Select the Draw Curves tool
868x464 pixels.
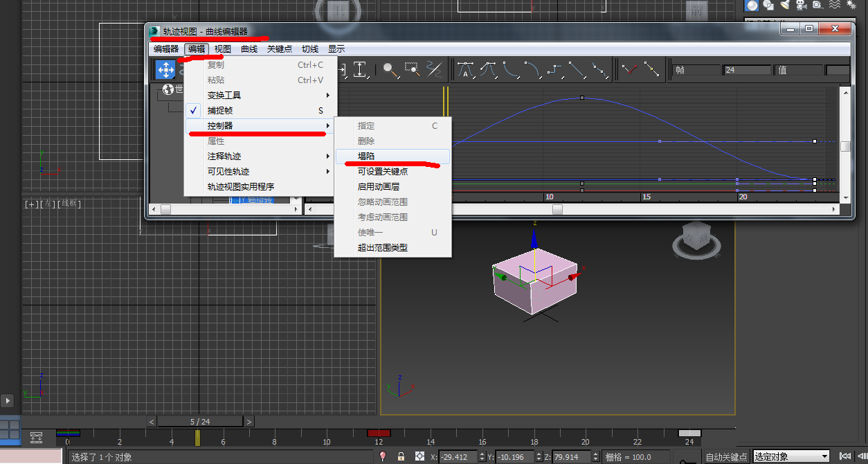click(436, 69)
